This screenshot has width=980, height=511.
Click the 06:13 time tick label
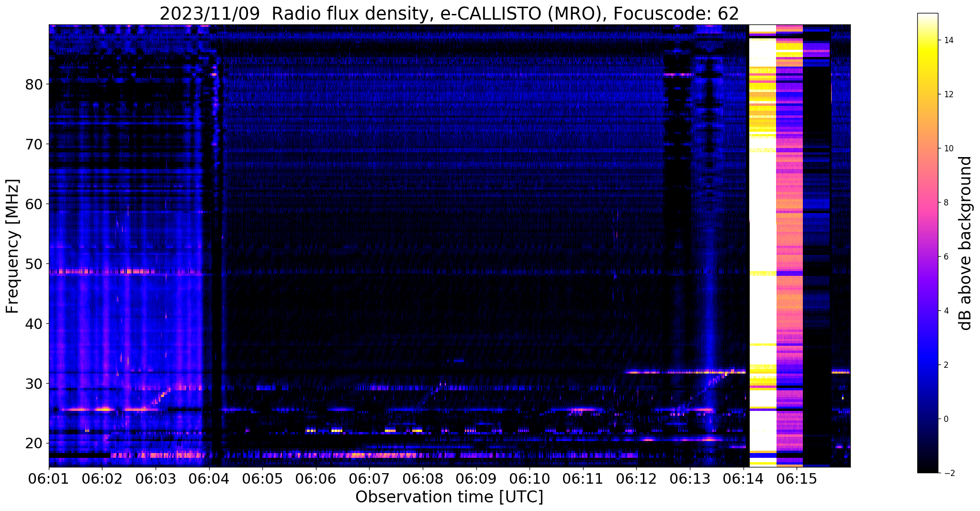tap(690, 479)
